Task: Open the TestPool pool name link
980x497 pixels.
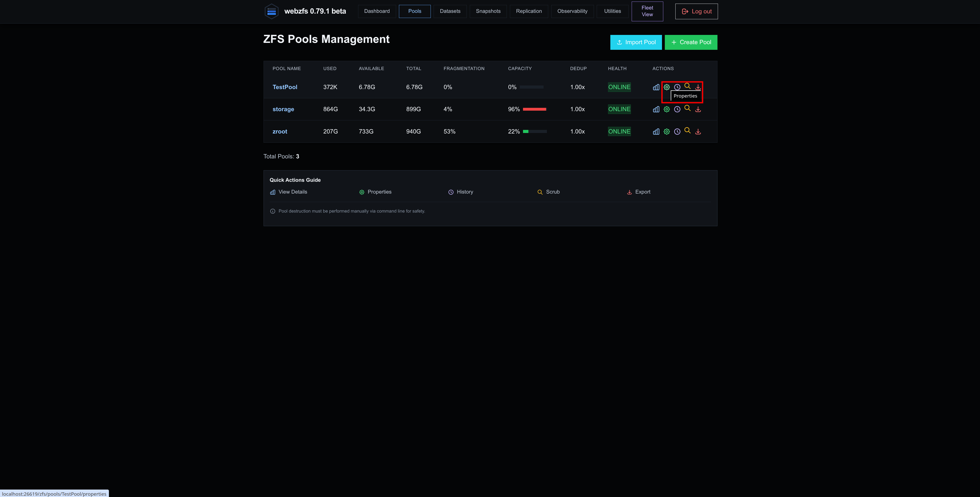Action: 285,87
